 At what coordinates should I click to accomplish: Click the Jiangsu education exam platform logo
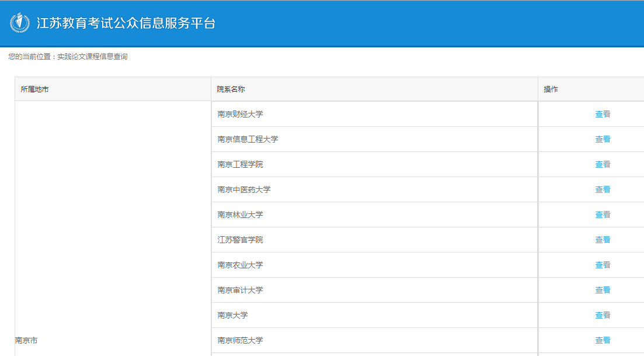[20, 23]
